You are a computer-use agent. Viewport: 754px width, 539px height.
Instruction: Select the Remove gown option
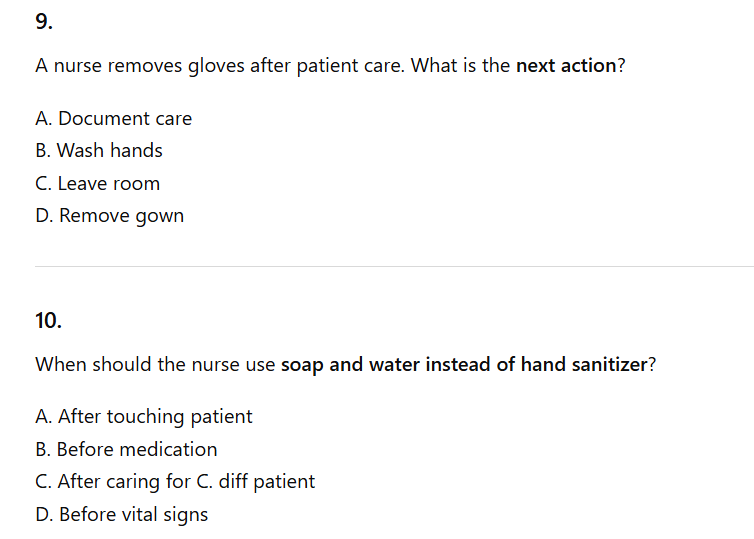pos(109,216)
